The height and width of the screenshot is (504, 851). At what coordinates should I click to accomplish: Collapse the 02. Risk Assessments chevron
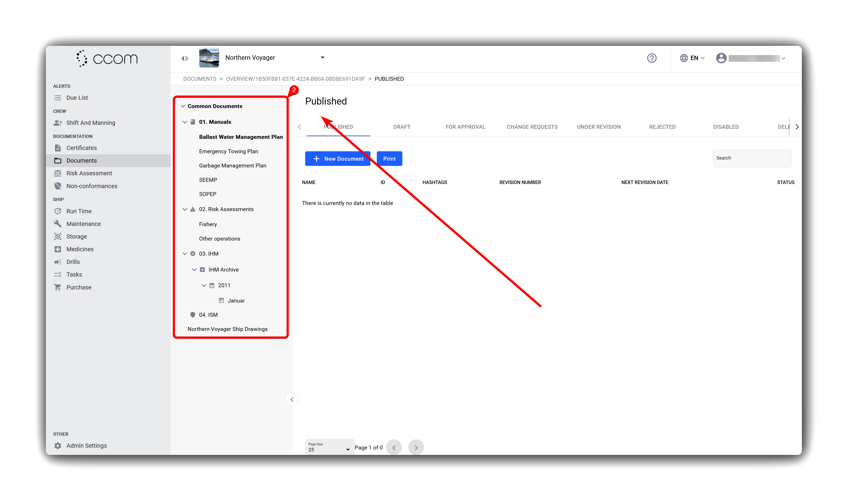185,209
